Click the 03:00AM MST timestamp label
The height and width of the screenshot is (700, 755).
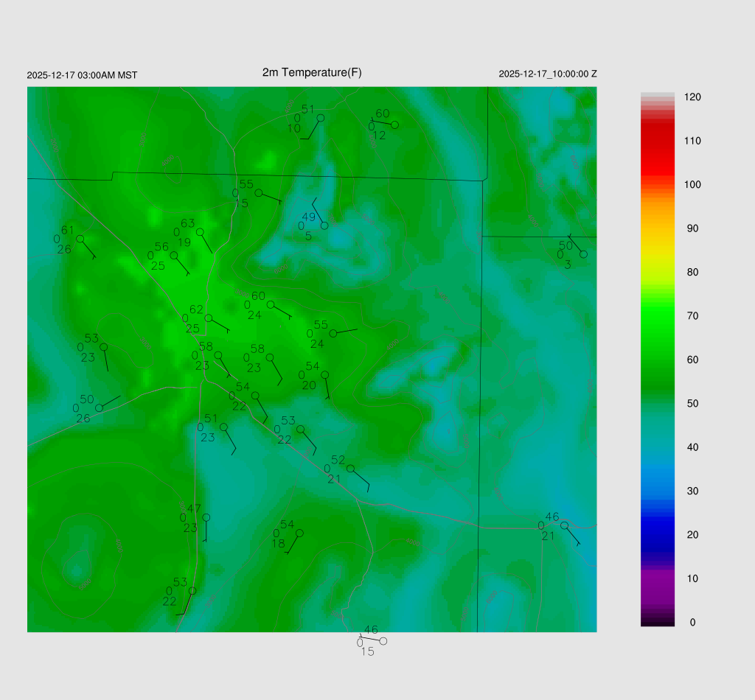(x=82, y=75)
